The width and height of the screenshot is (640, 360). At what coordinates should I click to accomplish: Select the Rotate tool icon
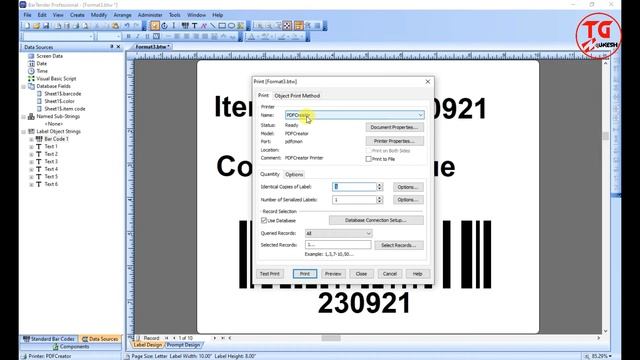click(x=164, y=26)
